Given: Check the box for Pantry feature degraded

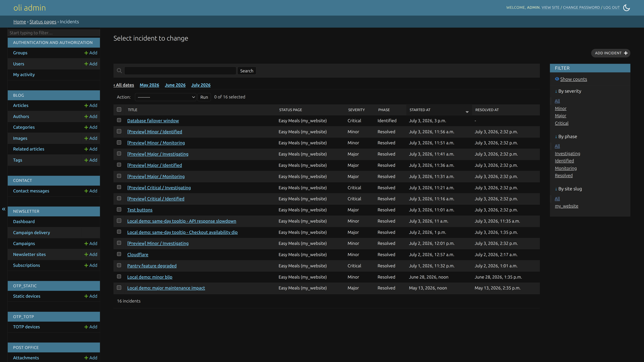Looking at the screenshot, I should [119, 265].
